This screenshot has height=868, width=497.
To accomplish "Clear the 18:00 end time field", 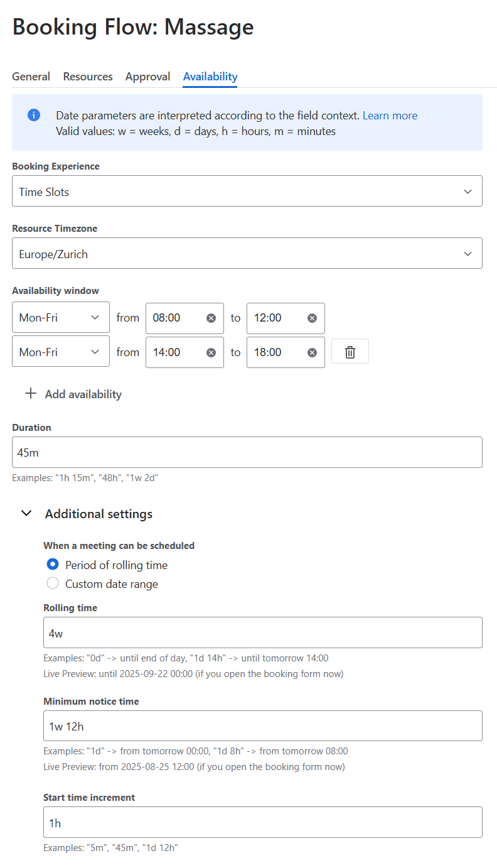I will click(312, 352).
